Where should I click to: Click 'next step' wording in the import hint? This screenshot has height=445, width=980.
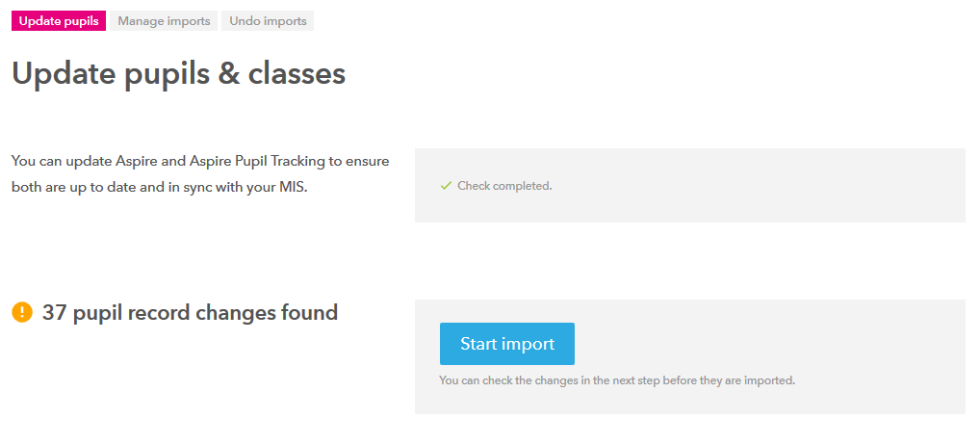tap(633, 380)
